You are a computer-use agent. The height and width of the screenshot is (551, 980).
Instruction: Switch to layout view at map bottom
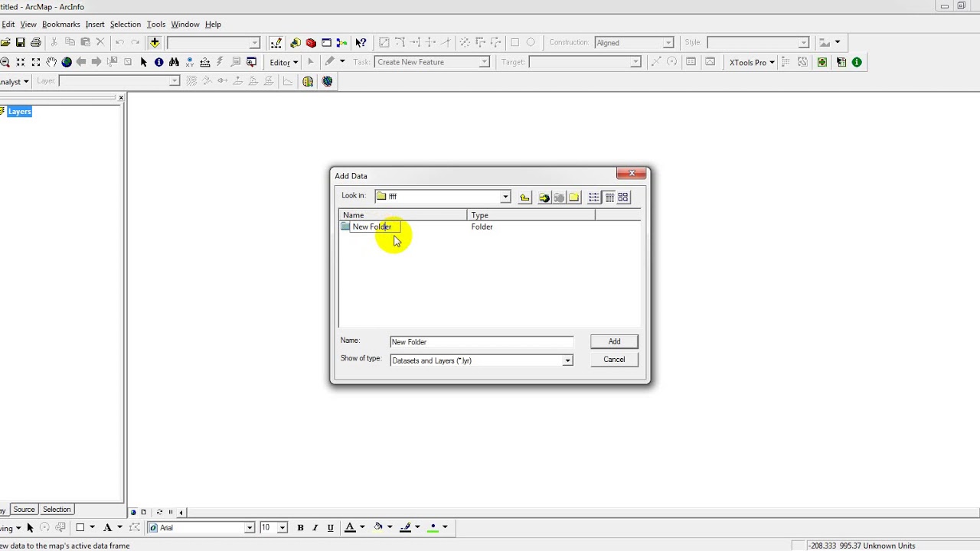143,512
